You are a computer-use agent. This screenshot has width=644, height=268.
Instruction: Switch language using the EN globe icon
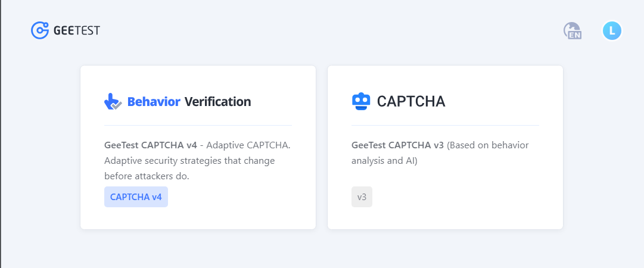point(573,31)
